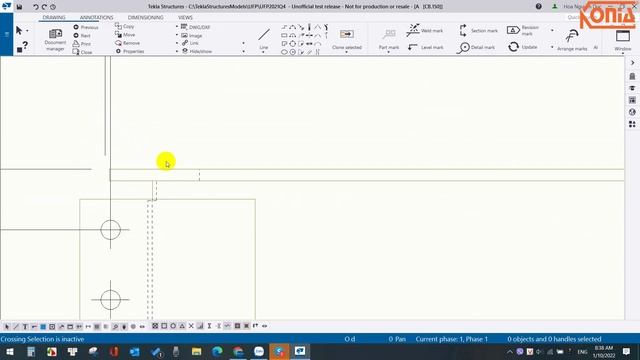Screen dimensions: 640x360
Task: Go to the Next drawing
Action: coord(82,36)
